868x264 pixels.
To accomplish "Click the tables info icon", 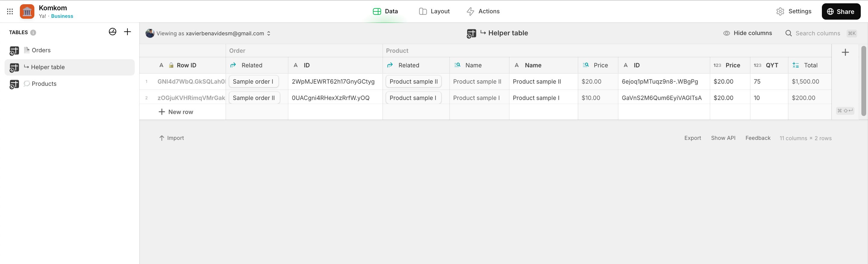I will (x=33, y=33).
